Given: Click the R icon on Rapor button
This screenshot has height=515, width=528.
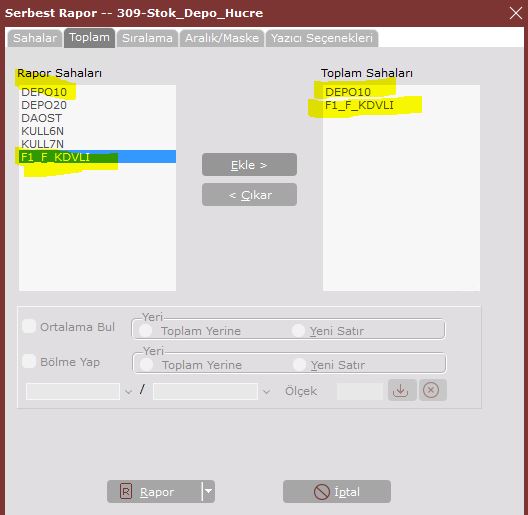Looking at the screenshot, I should [x=126, y=491].
